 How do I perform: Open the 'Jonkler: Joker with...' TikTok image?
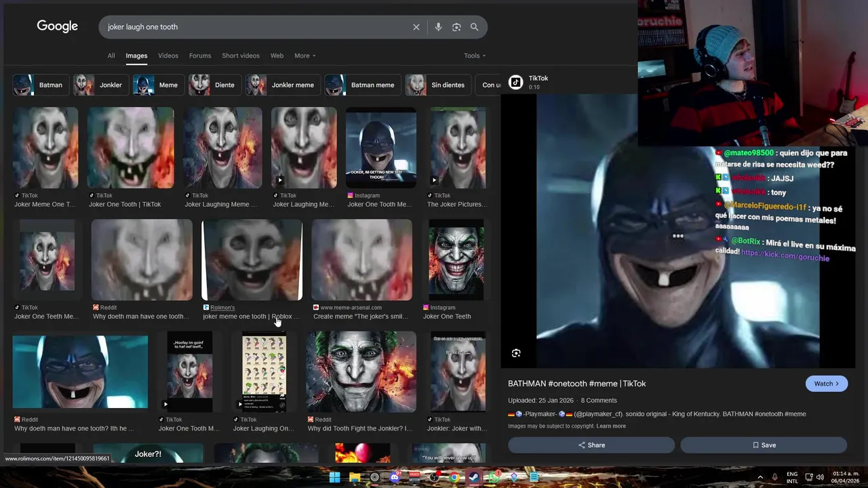pyautogui.click(x=458, y=372)
